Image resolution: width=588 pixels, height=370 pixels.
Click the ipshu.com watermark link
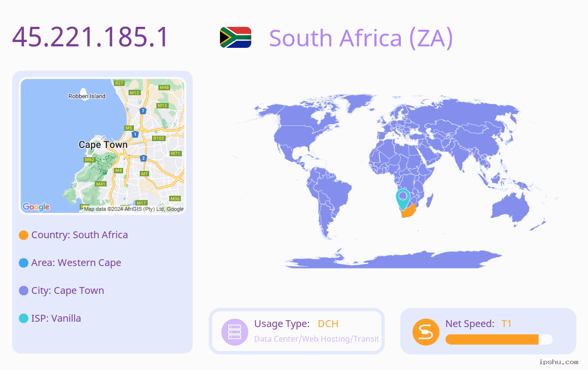pyautogui.click(x=559, y=362)
